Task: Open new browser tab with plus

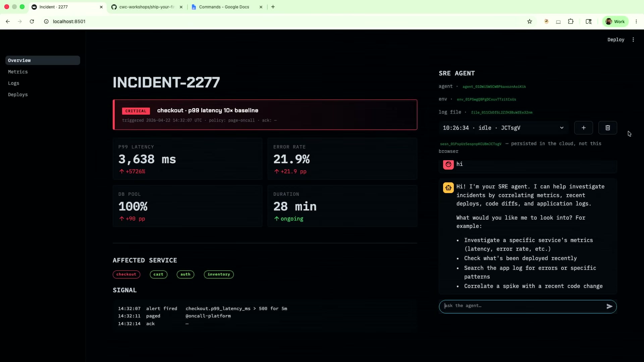Action: point(273,7)
